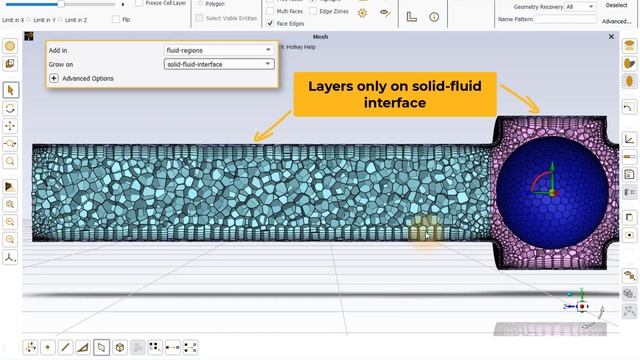Image resolution: width=640 pixels, height=360 pixels.
Task: Select the Limit in Y radio button
Action: [29, 20]
